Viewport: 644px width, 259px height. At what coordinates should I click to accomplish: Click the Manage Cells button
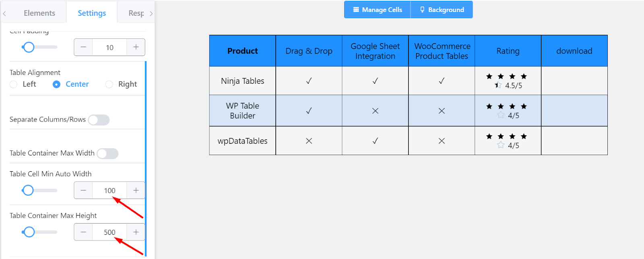(x=378, y=10)
